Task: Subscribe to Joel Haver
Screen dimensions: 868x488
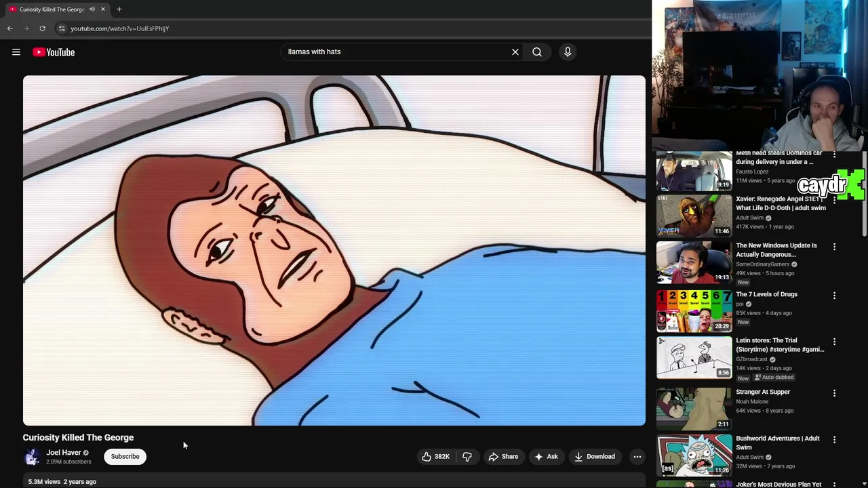Action: pyautogui.click(x=125, y=456)
